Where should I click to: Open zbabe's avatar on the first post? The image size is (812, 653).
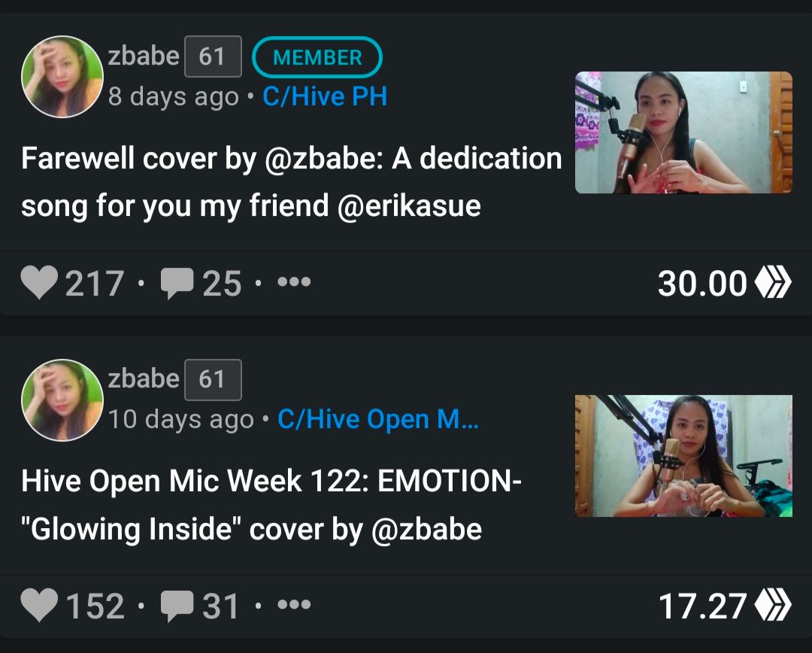click(x=62, y=77)
